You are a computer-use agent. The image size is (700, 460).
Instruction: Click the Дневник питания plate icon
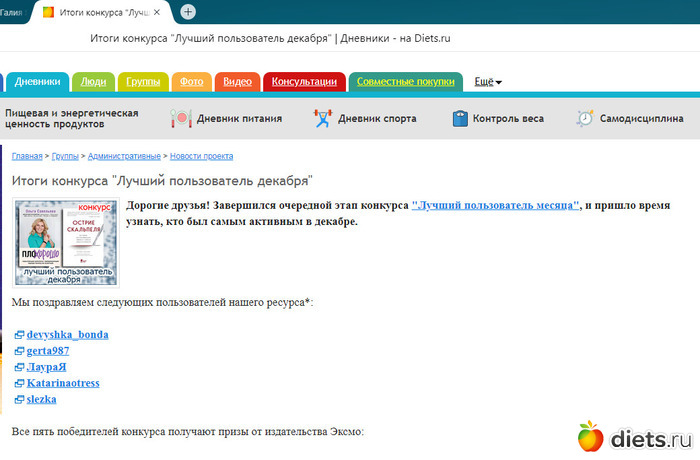coord(181,118)
